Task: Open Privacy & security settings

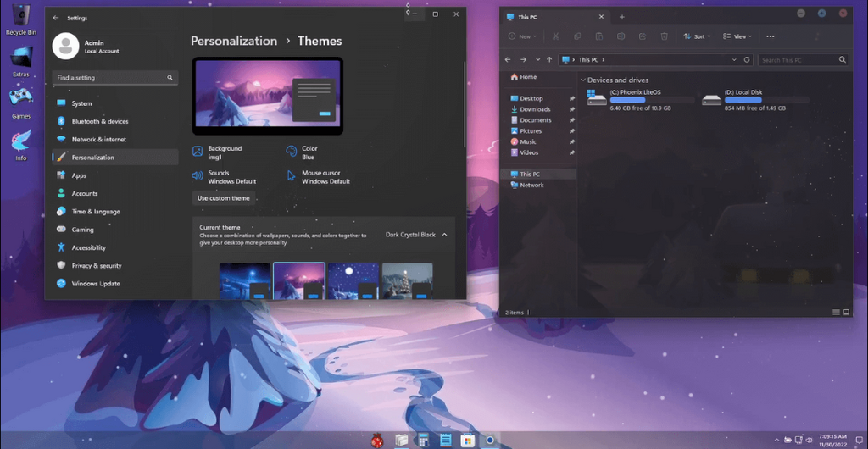Action: (x=115, y=265)
